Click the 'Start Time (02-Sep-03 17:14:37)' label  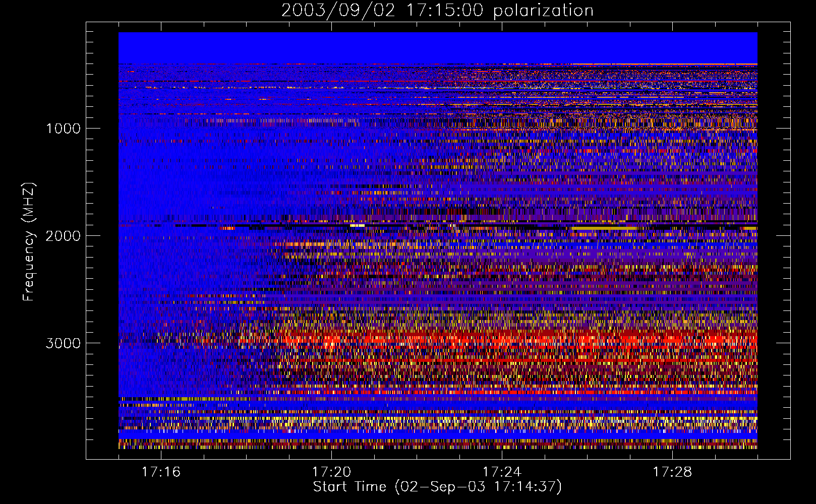(x=437, y=487)
